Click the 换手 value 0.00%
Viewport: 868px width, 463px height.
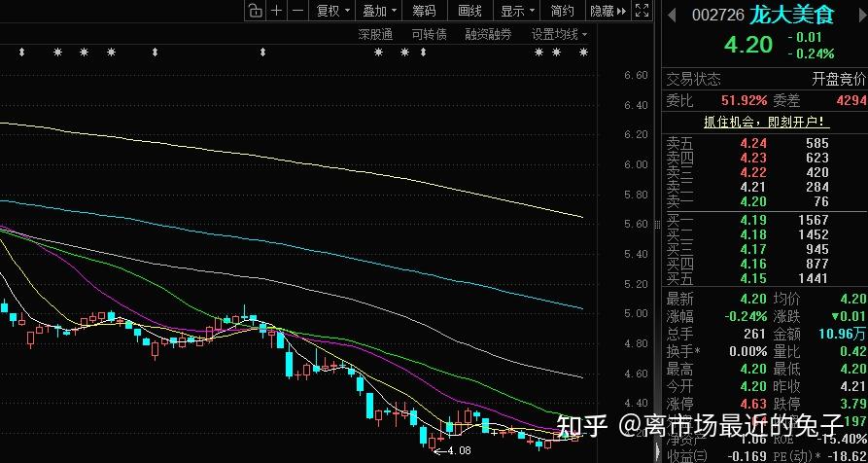pyautogui.click(x=748, y=351)
